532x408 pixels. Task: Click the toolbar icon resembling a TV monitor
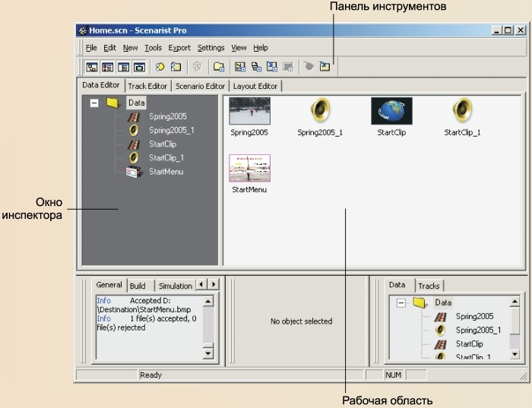tap(139, 67)
